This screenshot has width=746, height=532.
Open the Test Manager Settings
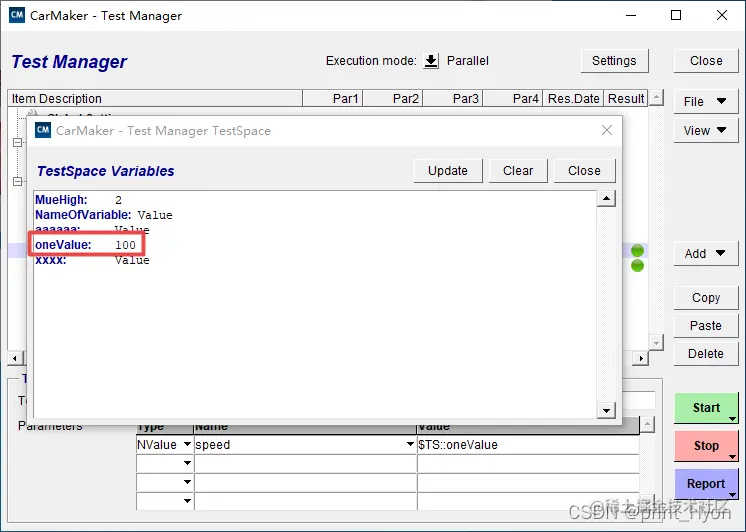click(x=614, y=61)
